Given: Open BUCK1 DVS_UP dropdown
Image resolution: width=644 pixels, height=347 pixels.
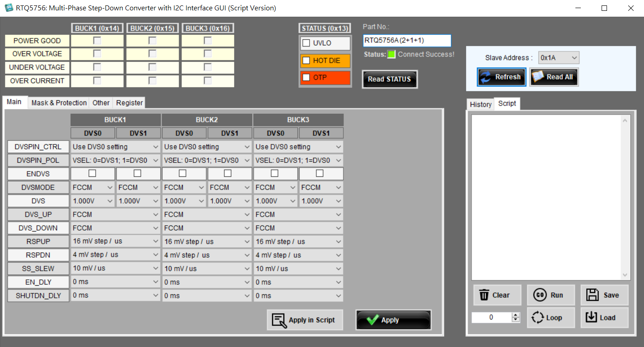Looking at the screenshot, I should point(116,214).
